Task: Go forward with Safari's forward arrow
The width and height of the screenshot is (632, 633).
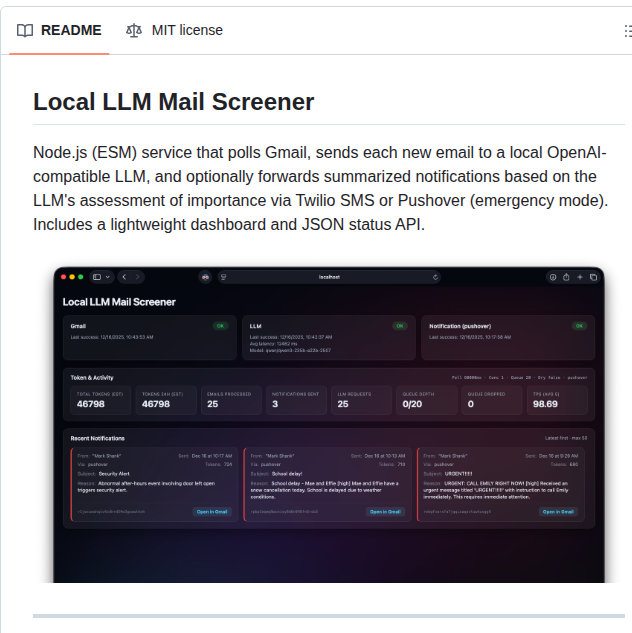Action: pyautogui.click(x=137, y=277)
